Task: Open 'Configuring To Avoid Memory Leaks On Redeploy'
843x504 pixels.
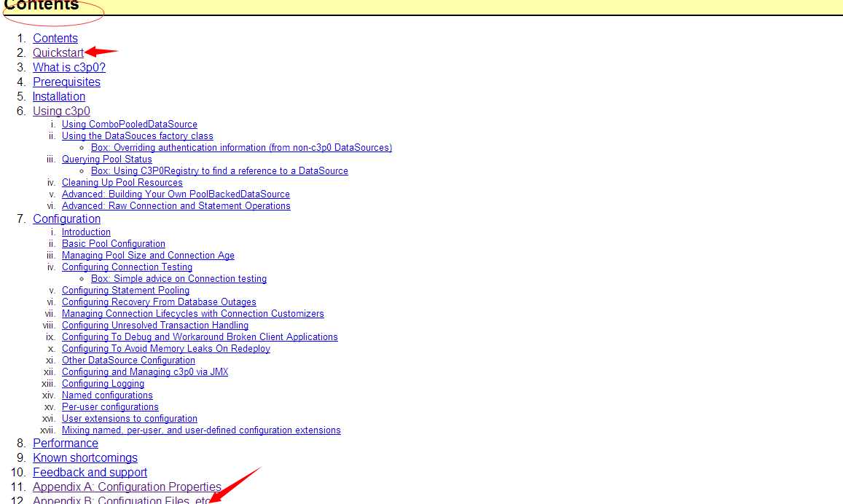Action: click(x=165, y=349)
